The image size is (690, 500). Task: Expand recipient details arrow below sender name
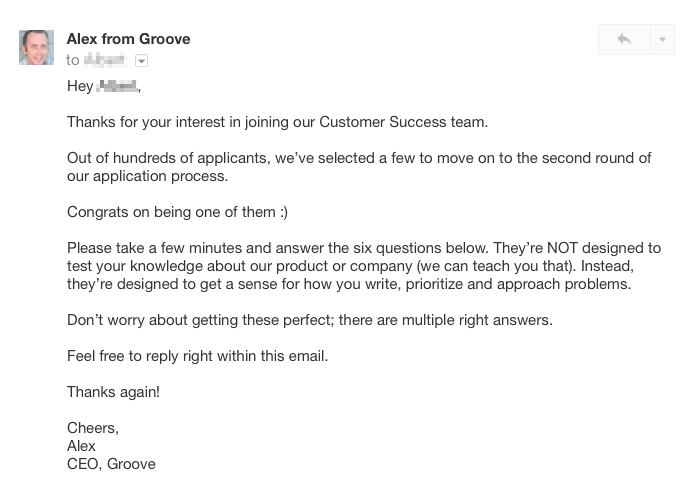141,61
